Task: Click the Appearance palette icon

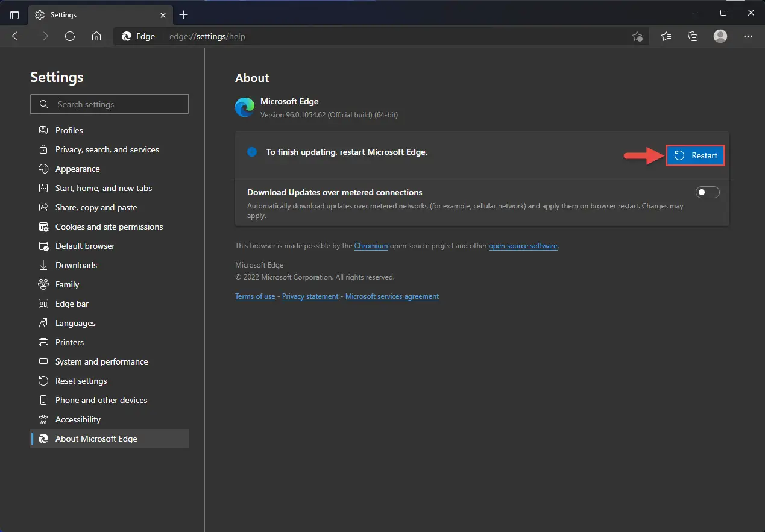Action: [43, 169]
